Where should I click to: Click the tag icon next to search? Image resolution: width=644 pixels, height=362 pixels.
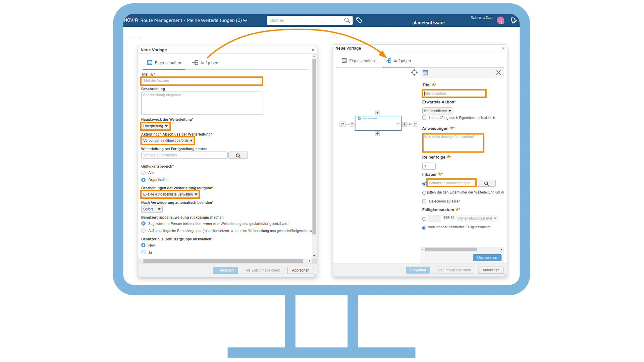coord(359,20)
